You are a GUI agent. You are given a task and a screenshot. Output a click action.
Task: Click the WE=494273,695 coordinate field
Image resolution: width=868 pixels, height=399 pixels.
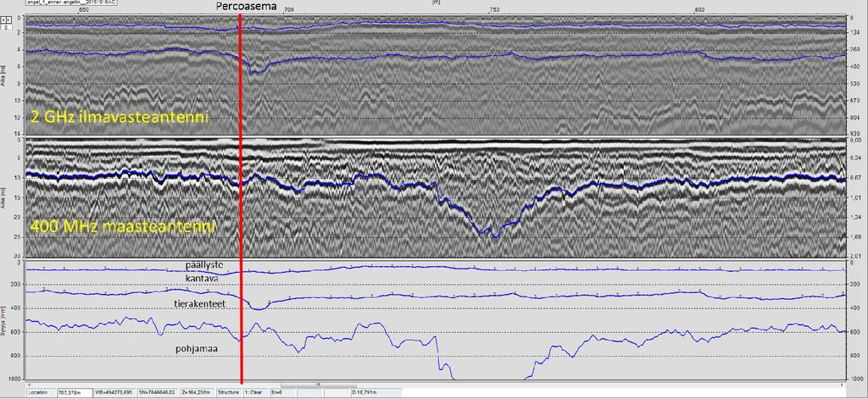pyautogui.click(x=114, y=392)
